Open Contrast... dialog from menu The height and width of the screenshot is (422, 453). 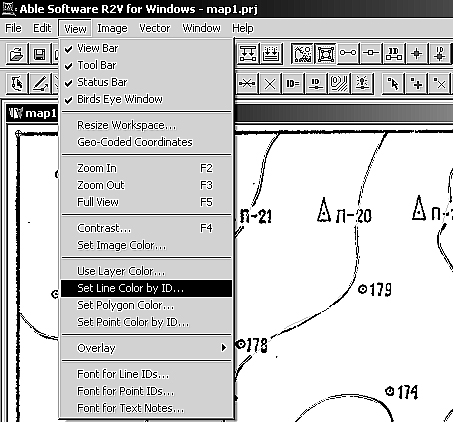point(147,228)
